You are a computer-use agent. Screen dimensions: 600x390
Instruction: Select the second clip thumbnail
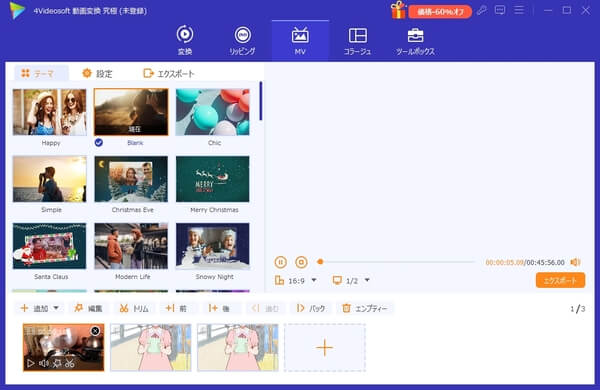(x=151, y=348)
